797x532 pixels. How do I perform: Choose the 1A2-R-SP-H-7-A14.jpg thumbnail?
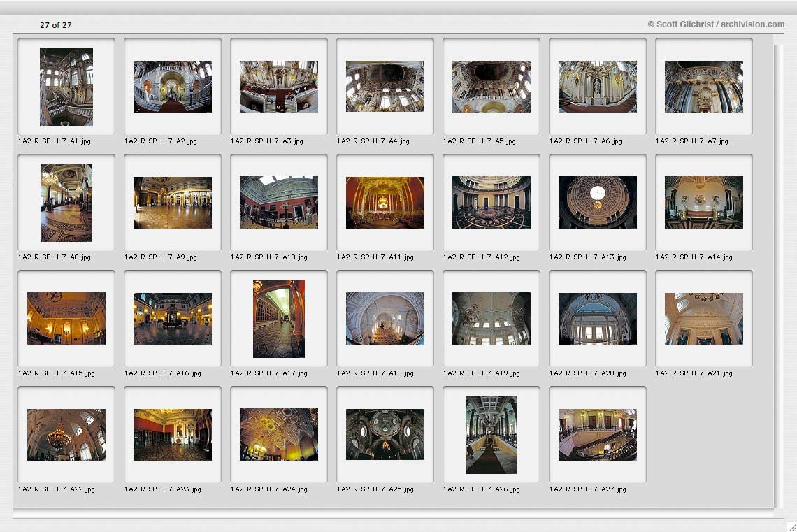(703, 202)
